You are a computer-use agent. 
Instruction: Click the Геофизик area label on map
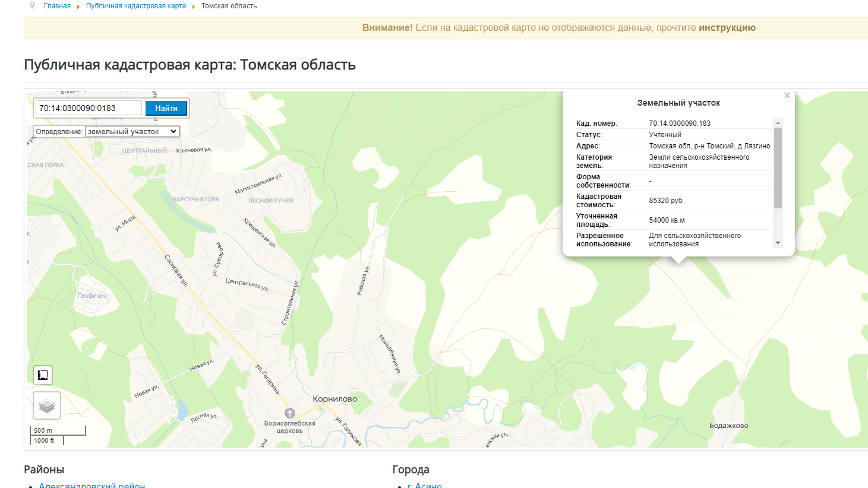92,296
